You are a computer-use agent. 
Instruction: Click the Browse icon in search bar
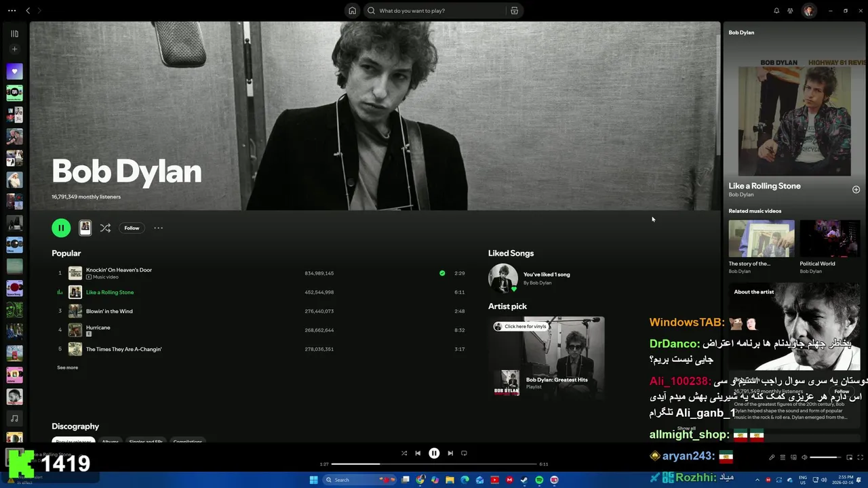click(x=515, y=11)
